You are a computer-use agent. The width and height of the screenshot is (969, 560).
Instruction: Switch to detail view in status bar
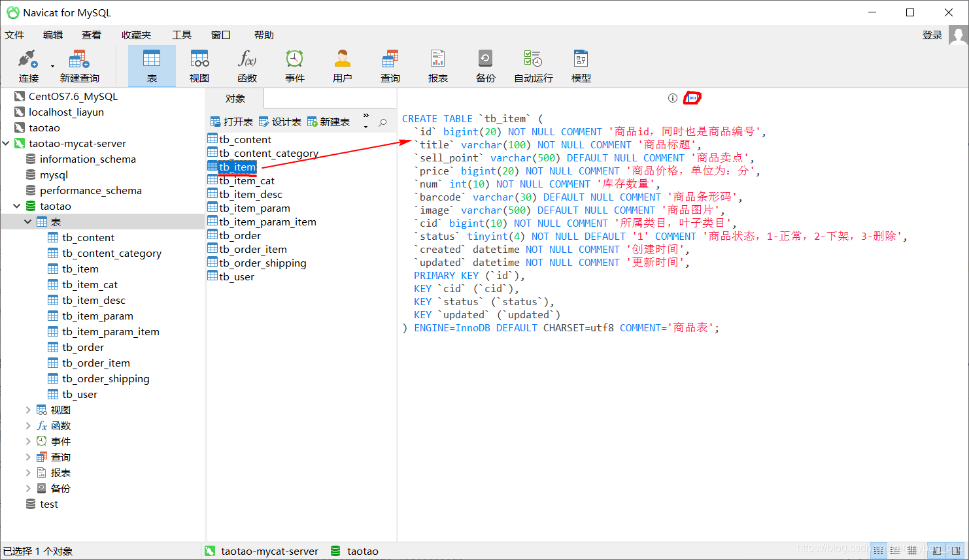(x=895, y=551)
